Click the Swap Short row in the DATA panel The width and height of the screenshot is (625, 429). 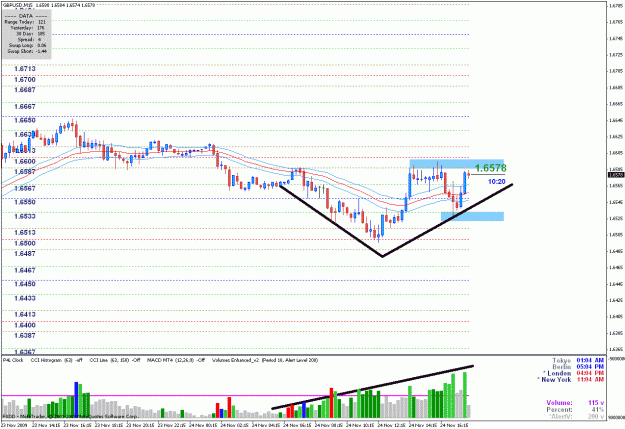pyautogui.click(x=27, y=51)
